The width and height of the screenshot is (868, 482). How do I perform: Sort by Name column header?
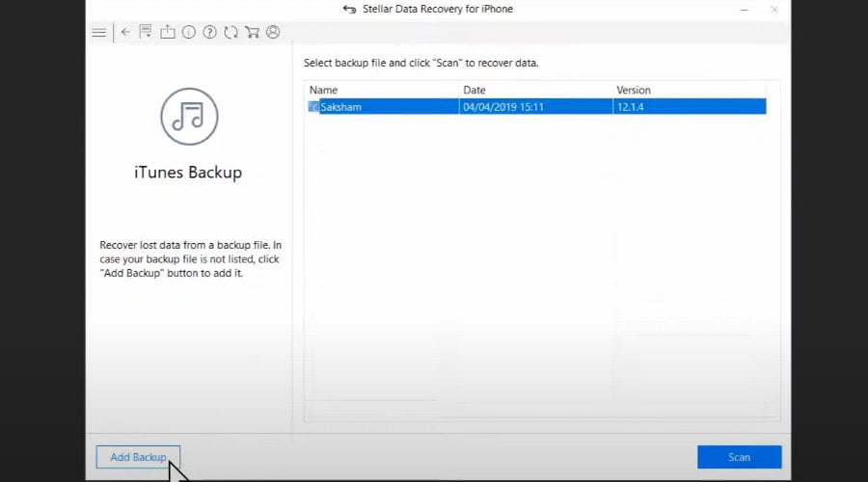(323, 90)
